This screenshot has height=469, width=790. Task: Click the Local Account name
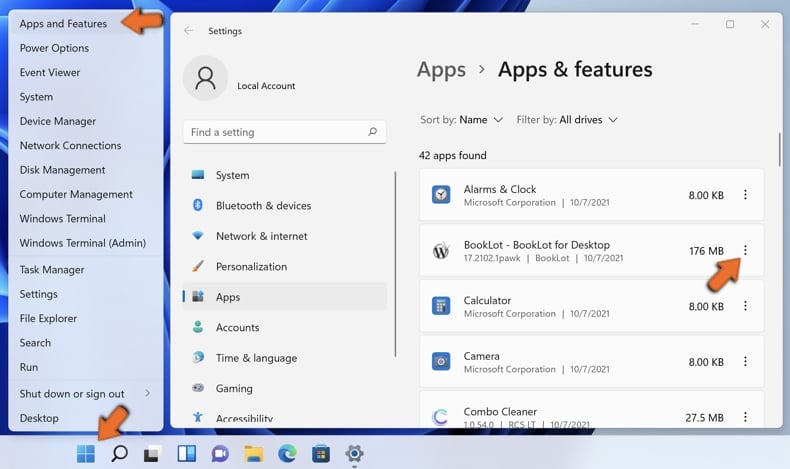pos(266,86)
